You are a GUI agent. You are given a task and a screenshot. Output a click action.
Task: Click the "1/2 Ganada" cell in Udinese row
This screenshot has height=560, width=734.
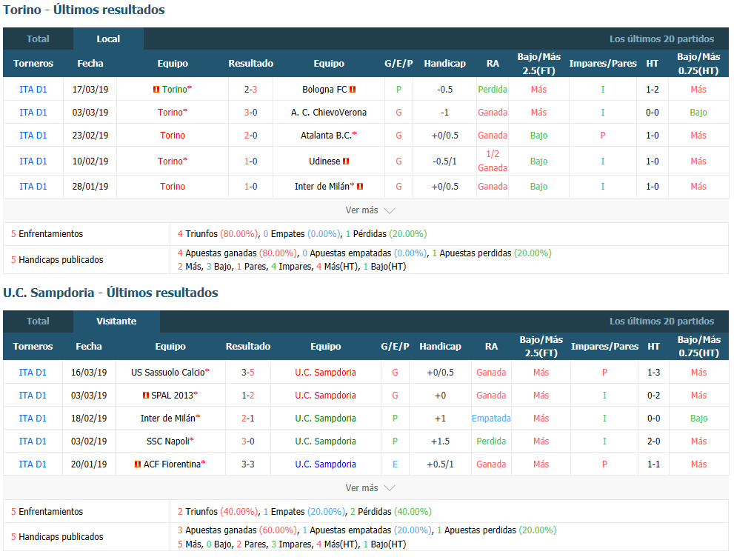493,161
